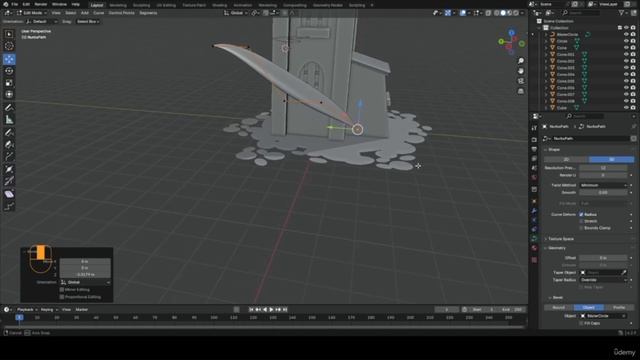This screenshot has width=640, height=360.
Task: Select the Profile bevel mode
Action: [x=619, y=308]
